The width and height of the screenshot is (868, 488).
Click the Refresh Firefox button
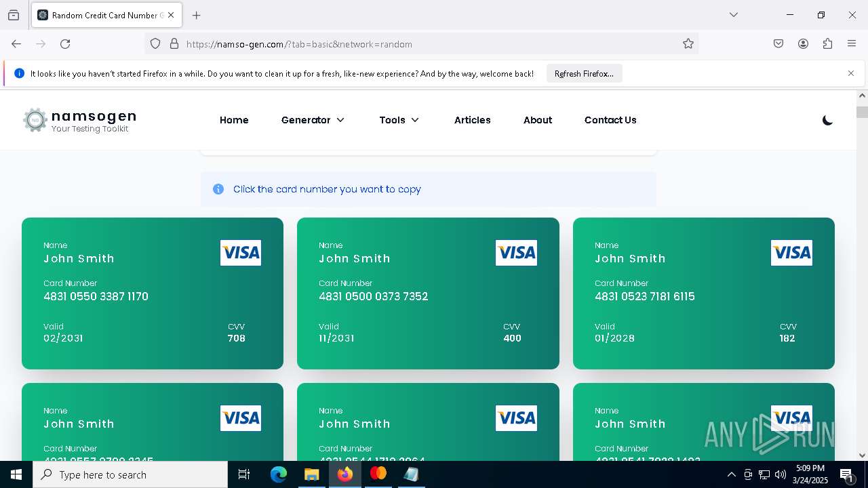pyautogui.click(x=584, y=73)
